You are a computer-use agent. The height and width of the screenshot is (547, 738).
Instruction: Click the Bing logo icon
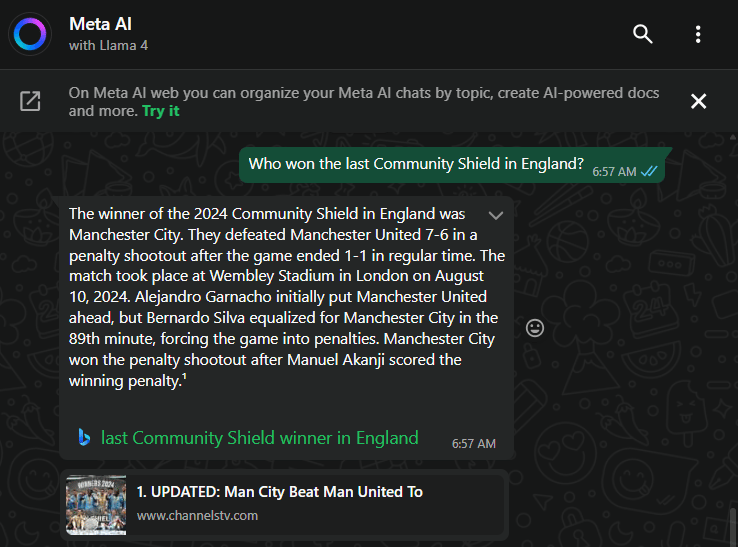coord(84,437)
